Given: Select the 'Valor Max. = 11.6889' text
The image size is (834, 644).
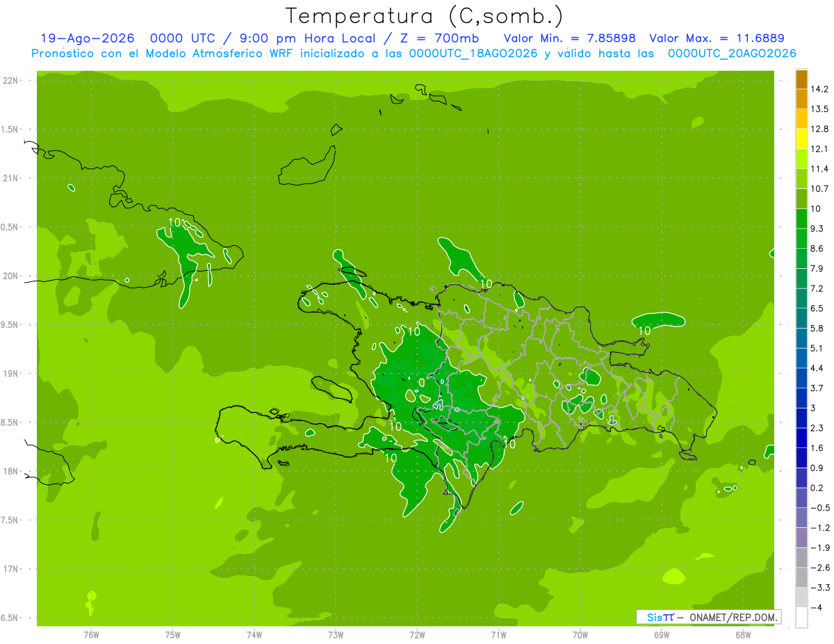Looking at the screenshot, I should 717,38.
